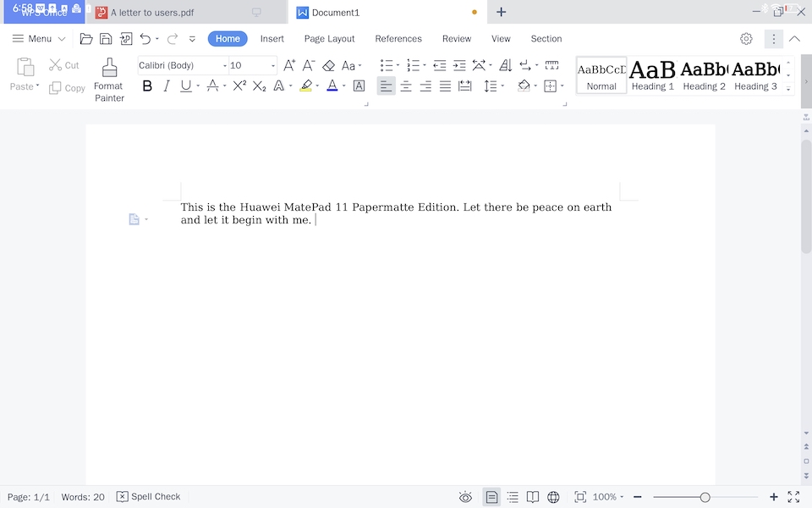Image resolution: width=812 pixels, height=508 pixels.
Task: Toggle bold formatting
Action: pyautogui.click(x=147, y=86)
